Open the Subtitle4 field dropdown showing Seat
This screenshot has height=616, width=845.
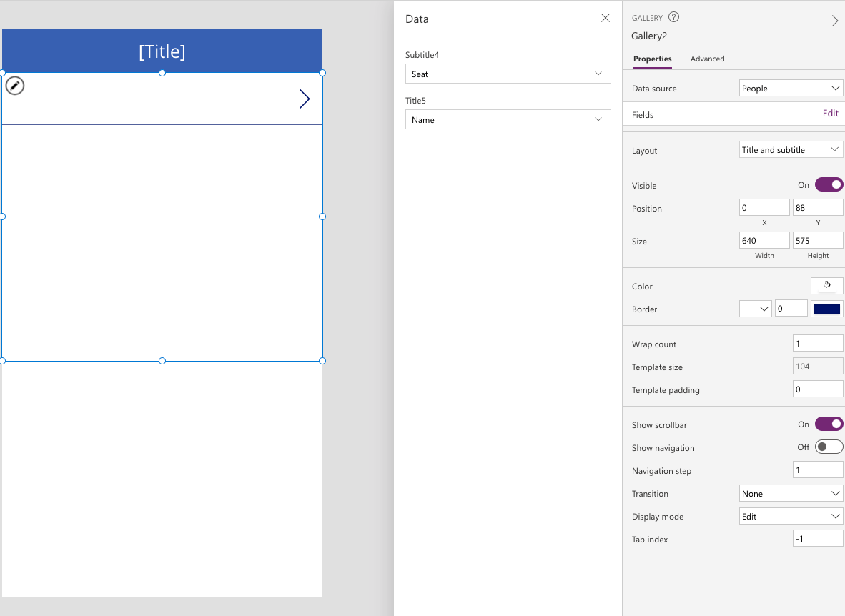point(508,74)
